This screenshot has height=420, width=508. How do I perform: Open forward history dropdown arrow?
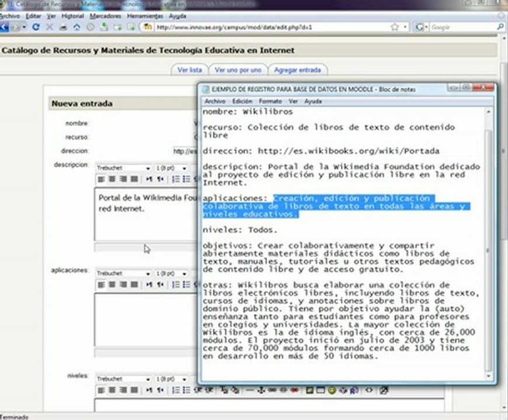[25, 27]
